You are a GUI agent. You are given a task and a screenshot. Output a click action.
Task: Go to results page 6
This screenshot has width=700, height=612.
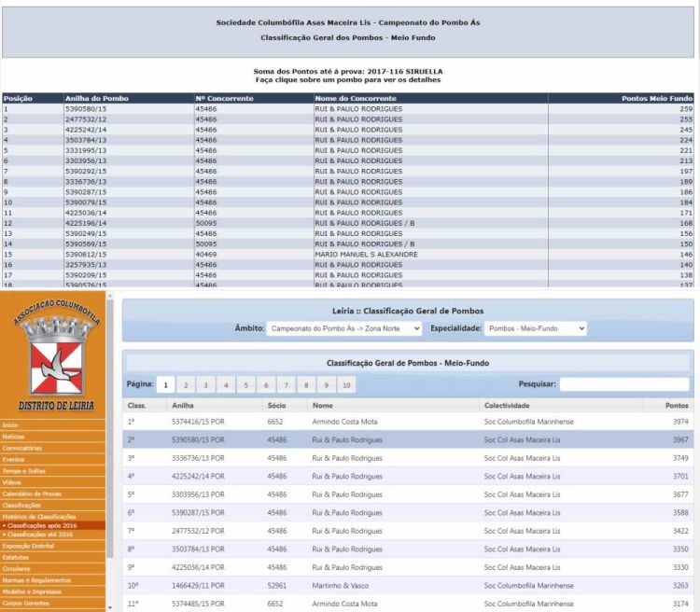(266, 384)
